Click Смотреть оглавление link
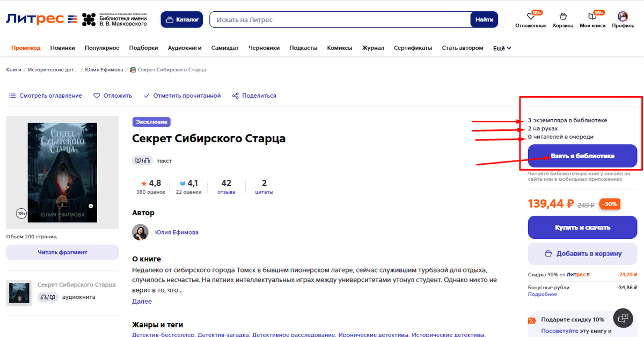 click(x=46, y=96)
